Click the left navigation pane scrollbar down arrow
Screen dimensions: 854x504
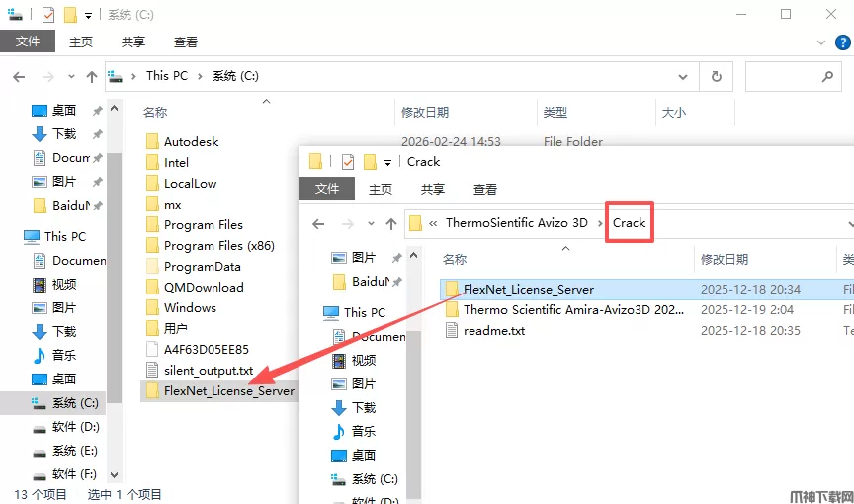114,474
